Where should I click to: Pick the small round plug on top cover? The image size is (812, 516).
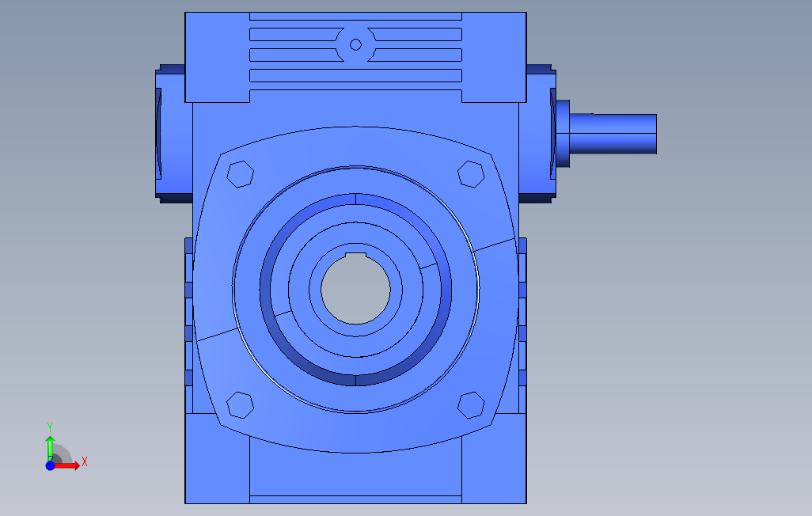click(x=356, y=44)
